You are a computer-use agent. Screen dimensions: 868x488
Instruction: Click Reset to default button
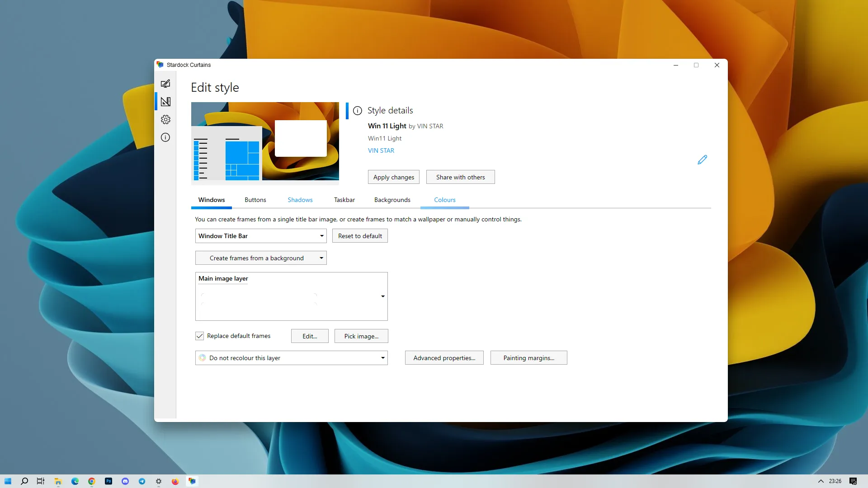pos(360,236)
